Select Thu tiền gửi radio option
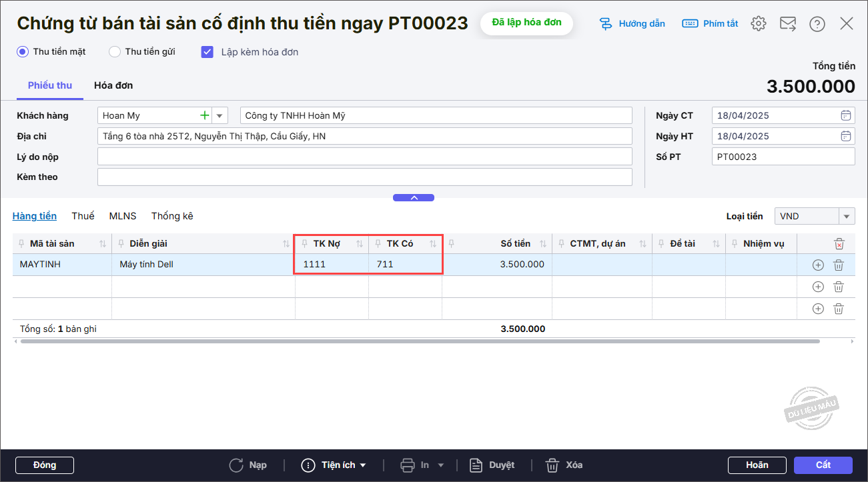Viewport: 868px width, 482px height. pos(115,51)
